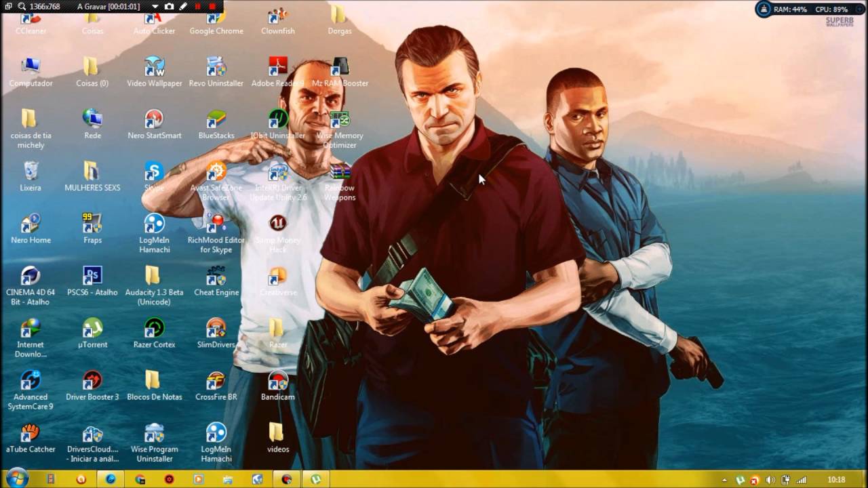Screen dimensions: 868x488
Task: Open Internet Download shortcut
Action: coord(31,338)
